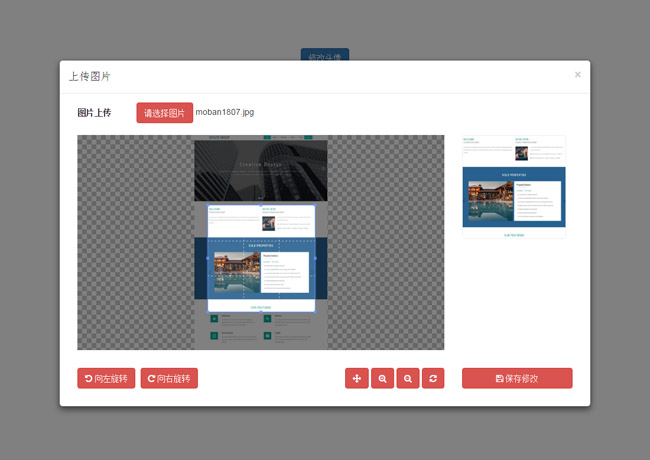Click the reset/refresh cropper icon

click(433, 378)
